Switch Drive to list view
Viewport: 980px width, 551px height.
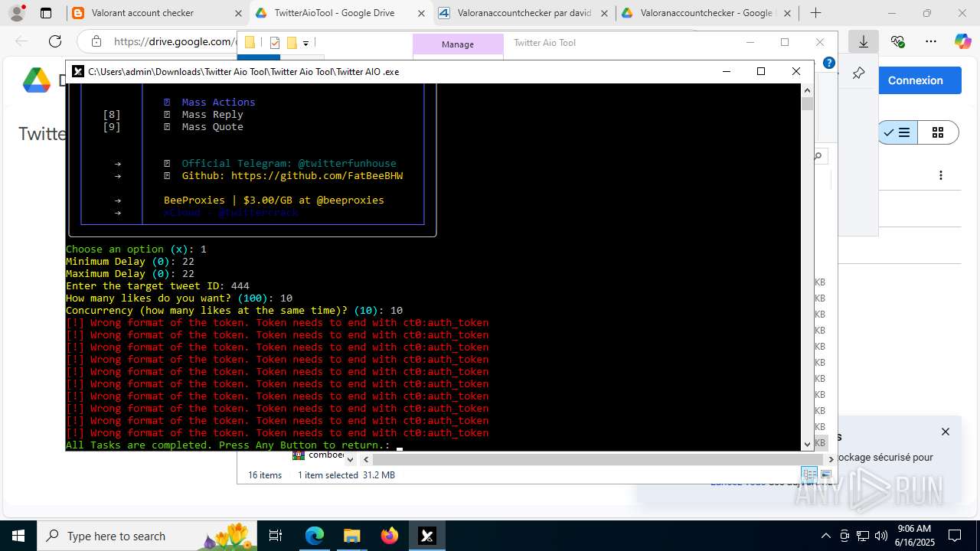[x=897, y=133]
